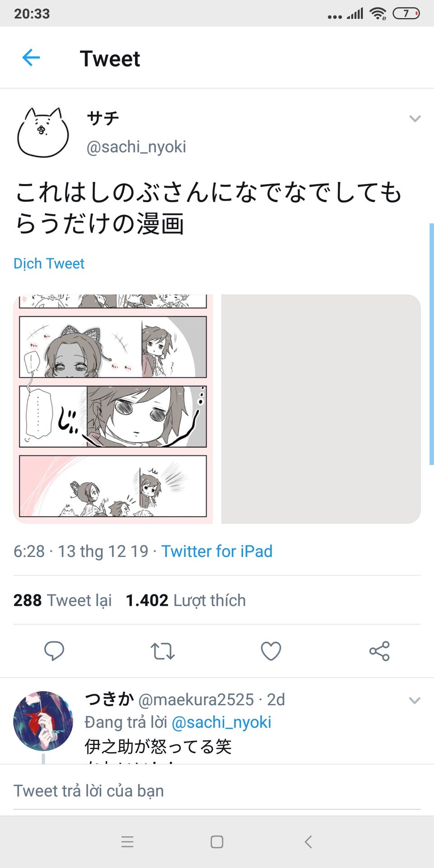Tap the Dịch Tweet translate link
434x868 pixels.
[x=49, y=264]
